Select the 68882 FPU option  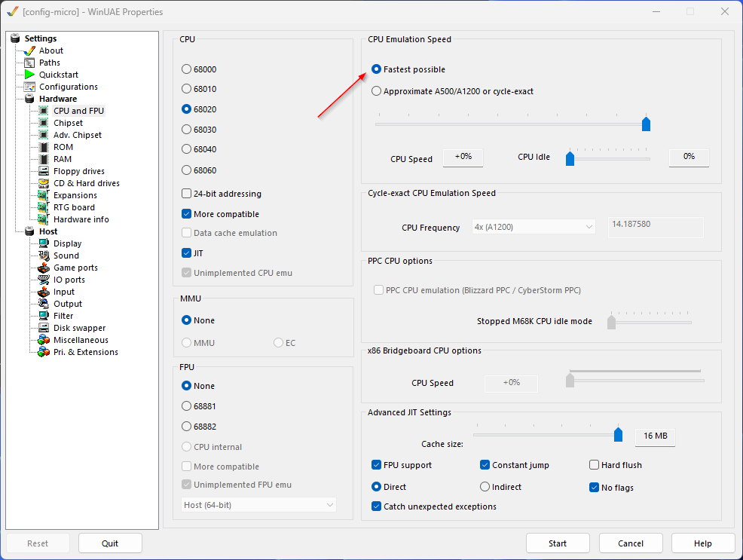click(187, 427)
